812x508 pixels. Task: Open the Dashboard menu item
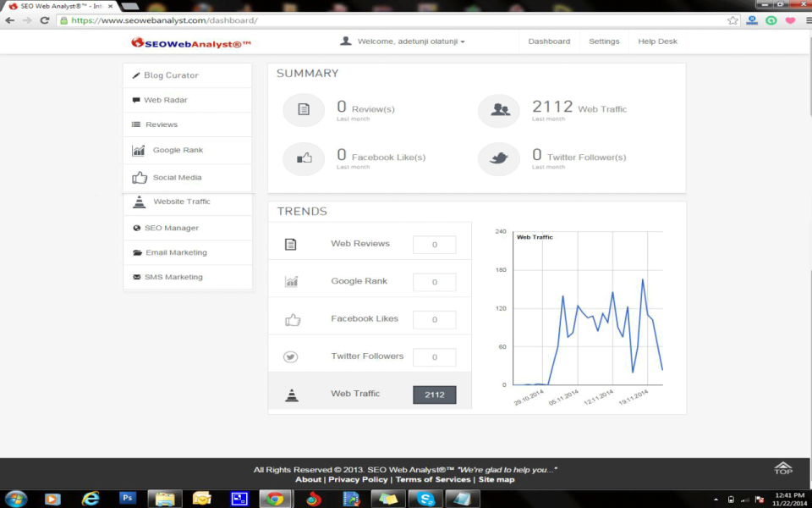point(549,41)
